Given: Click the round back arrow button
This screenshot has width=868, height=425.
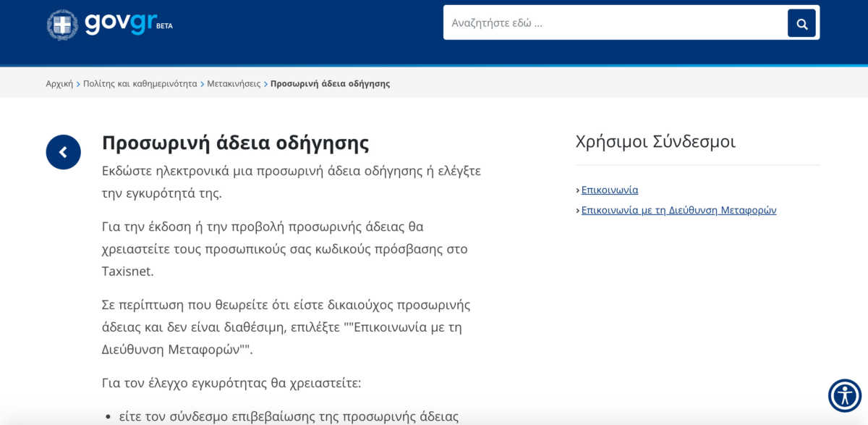Looking at the screenshot, I should (x=64, y=152).
